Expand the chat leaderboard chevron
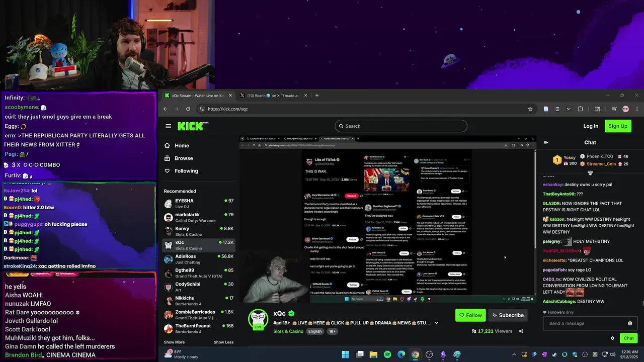Image resolution: width=644 pixels, height=362 pixels. tap(590, 173)
